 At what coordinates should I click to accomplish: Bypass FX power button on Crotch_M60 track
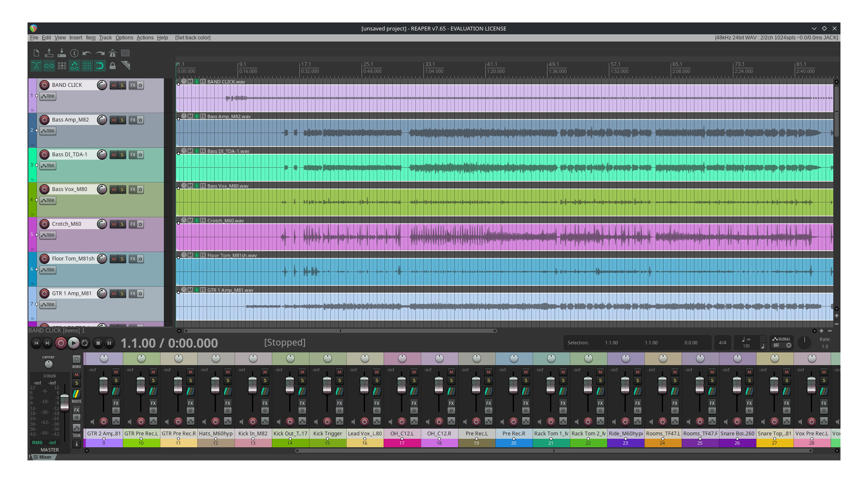pos(141,224)
